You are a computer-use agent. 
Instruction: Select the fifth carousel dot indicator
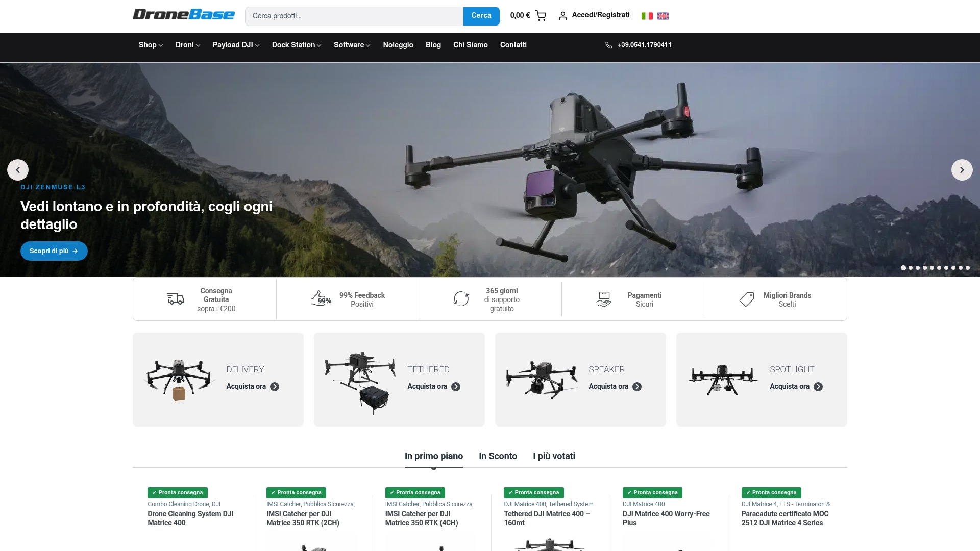click(932, 268)
